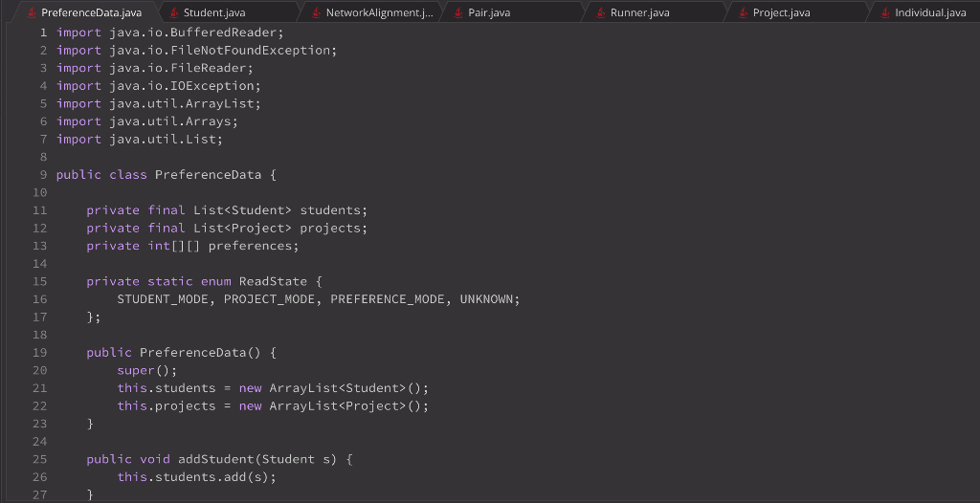The height and width of the screenshot is (503, 980).
Task: Click 'FileNotFoundException' in import line
Action: coord(250,50)
